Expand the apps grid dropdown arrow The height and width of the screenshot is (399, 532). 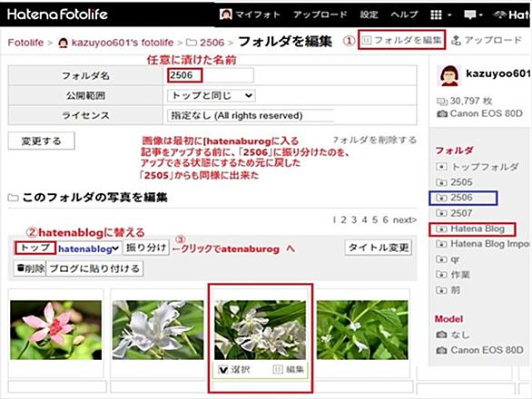449,15
